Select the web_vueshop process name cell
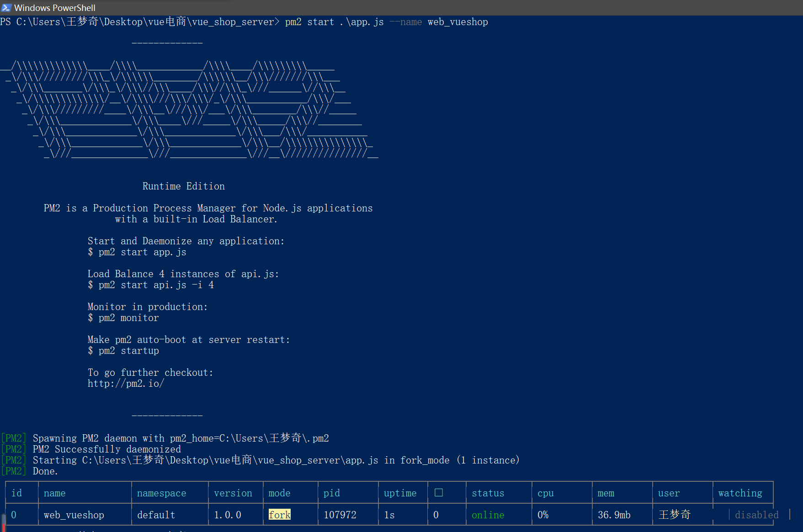The image size is (803, 532). (74, 515)
